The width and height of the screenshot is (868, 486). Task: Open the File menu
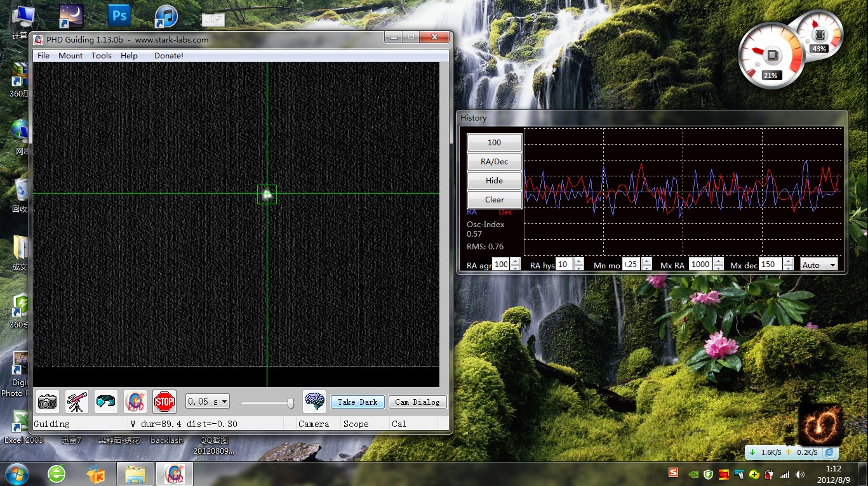tap(43, 56)
